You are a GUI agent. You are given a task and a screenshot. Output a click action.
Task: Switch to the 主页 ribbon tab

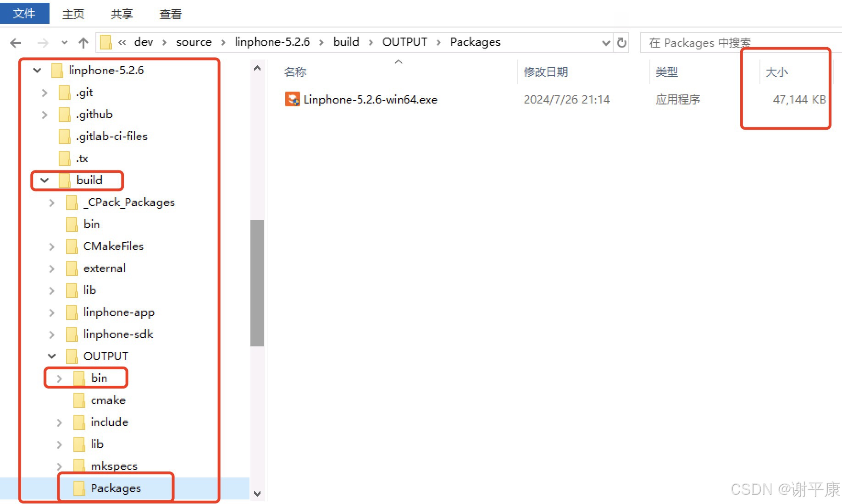(73, 14)
